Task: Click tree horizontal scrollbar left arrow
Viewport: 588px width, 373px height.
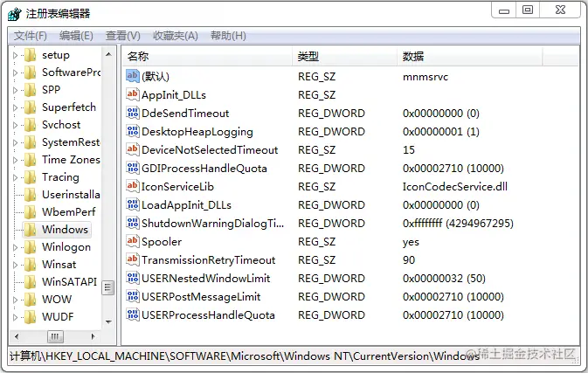Action: (17, 336)
